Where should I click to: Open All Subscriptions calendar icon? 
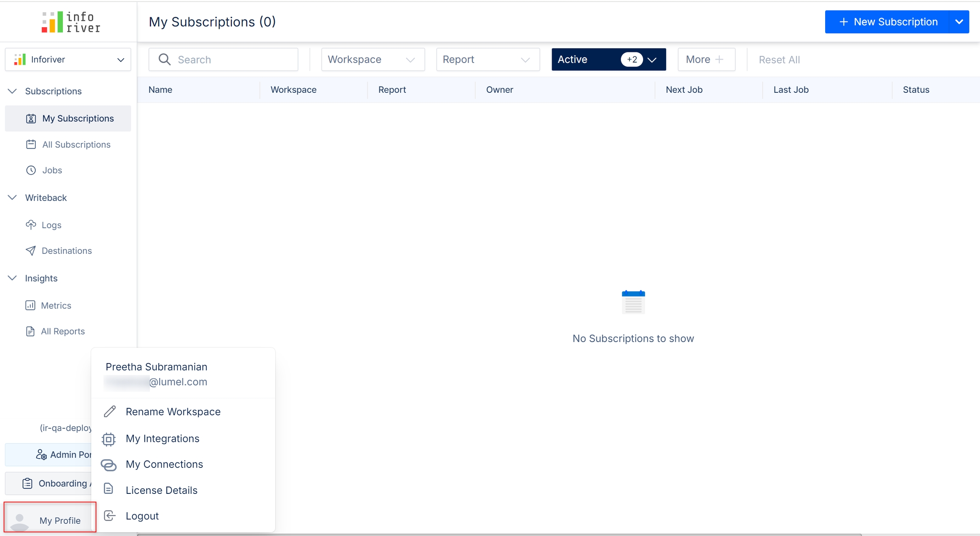click(31, 144)
